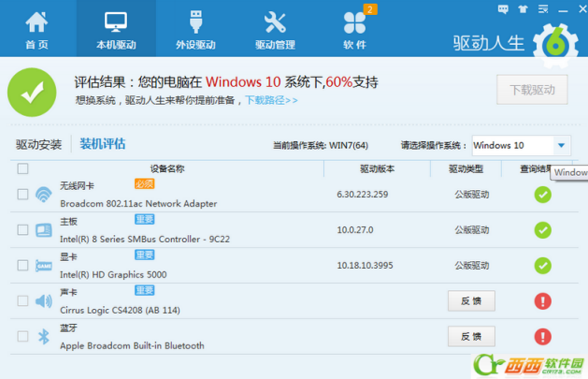Click the green check for HD Graphics 5000

click(542, 266)
